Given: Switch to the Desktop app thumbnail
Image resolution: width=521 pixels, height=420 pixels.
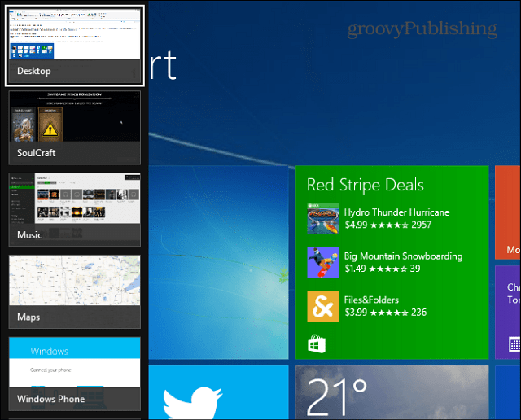Looking at the screenshot, I should pos(74,46).
